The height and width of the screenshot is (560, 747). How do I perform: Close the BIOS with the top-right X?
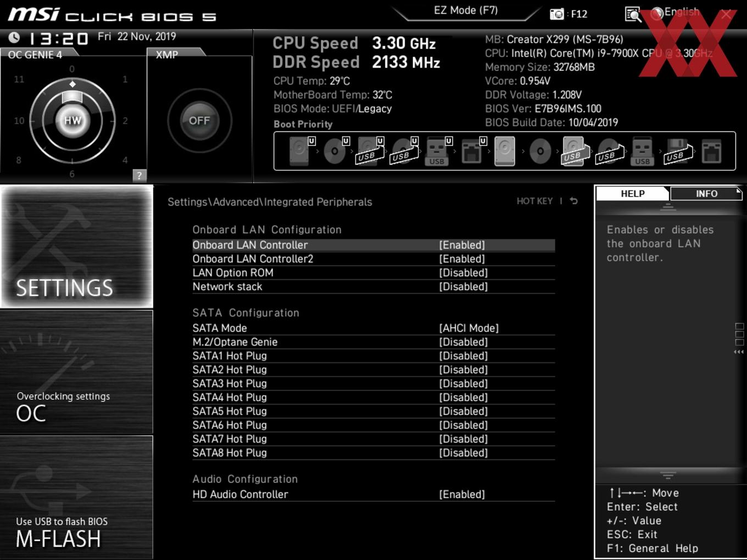click(726, 14)
